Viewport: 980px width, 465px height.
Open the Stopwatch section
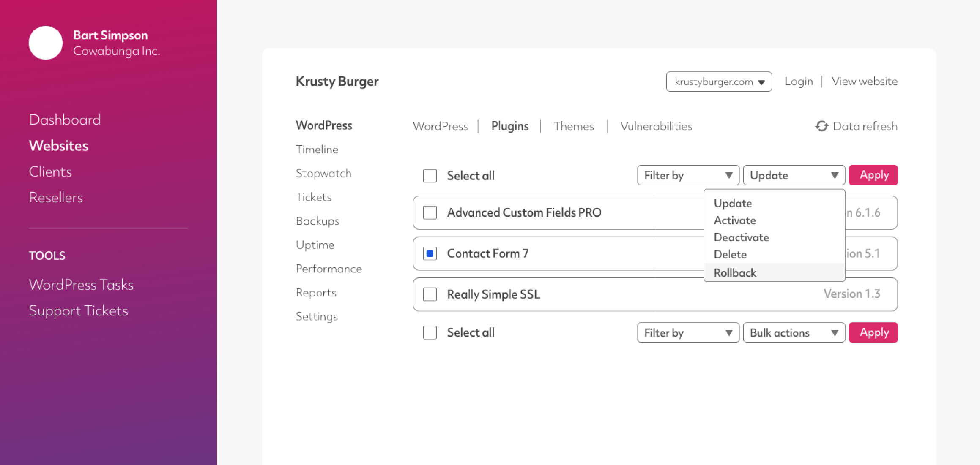[x=323, y=173]
